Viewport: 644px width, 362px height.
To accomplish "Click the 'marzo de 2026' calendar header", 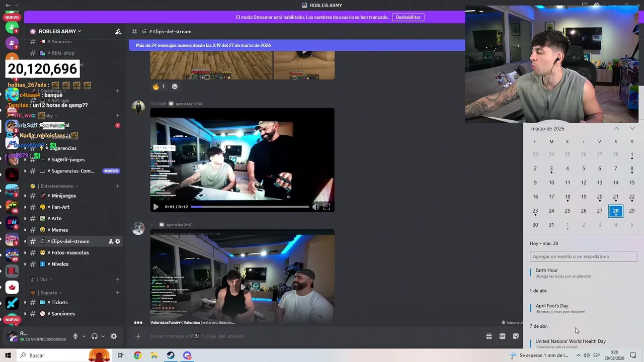I will point(547,129).
